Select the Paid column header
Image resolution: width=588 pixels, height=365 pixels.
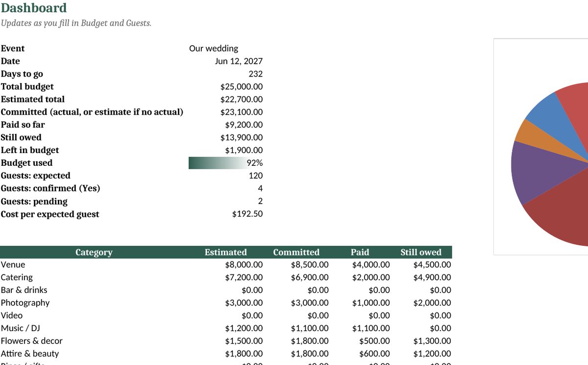point(360,252)
